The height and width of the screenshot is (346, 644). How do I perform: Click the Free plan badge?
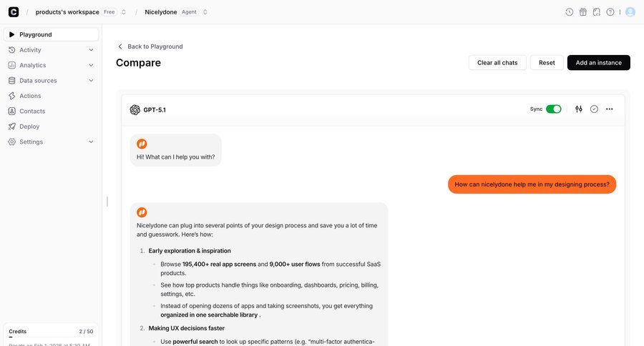pos(109,12)
